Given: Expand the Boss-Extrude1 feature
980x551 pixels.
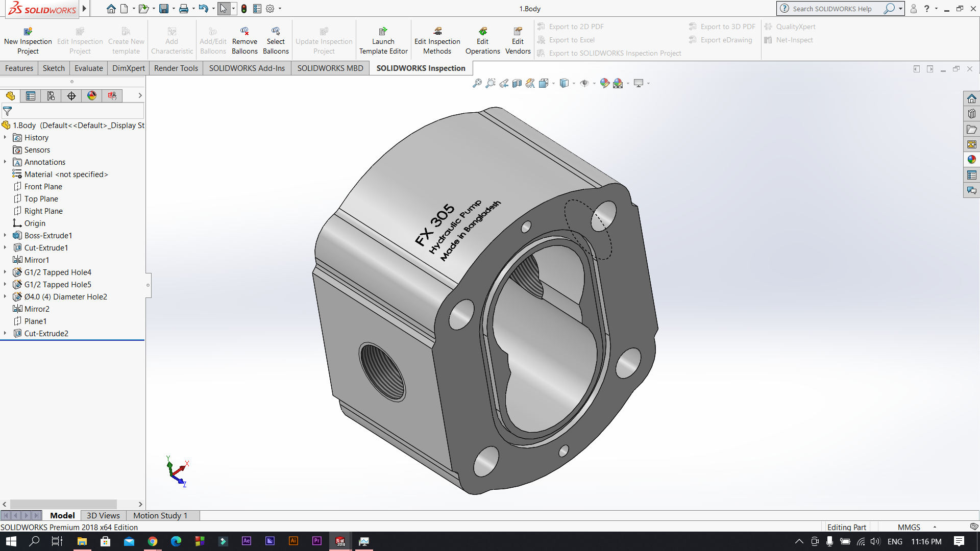Looking at the screenshot, I should pyautogui.click(x=5, y=235).
